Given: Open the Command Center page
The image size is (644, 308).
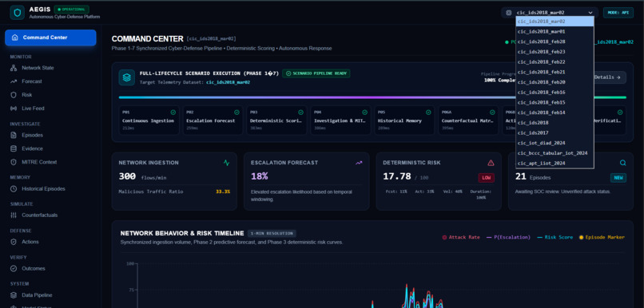Looking at the screenshot, I should [x=50, y=38].
